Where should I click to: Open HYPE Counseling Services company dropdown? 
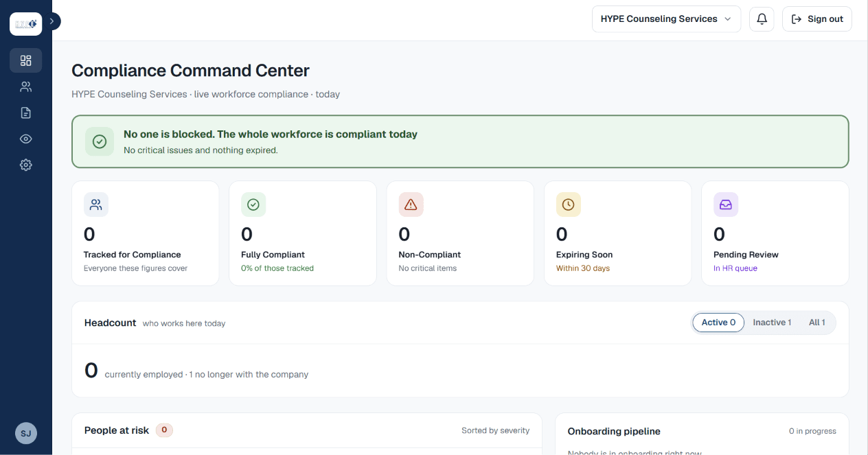(x=666, y=19)
